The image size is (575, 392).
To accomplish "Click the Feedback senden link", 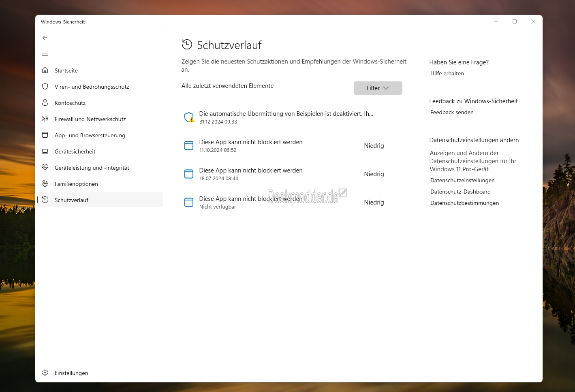I will coord(452,112).
